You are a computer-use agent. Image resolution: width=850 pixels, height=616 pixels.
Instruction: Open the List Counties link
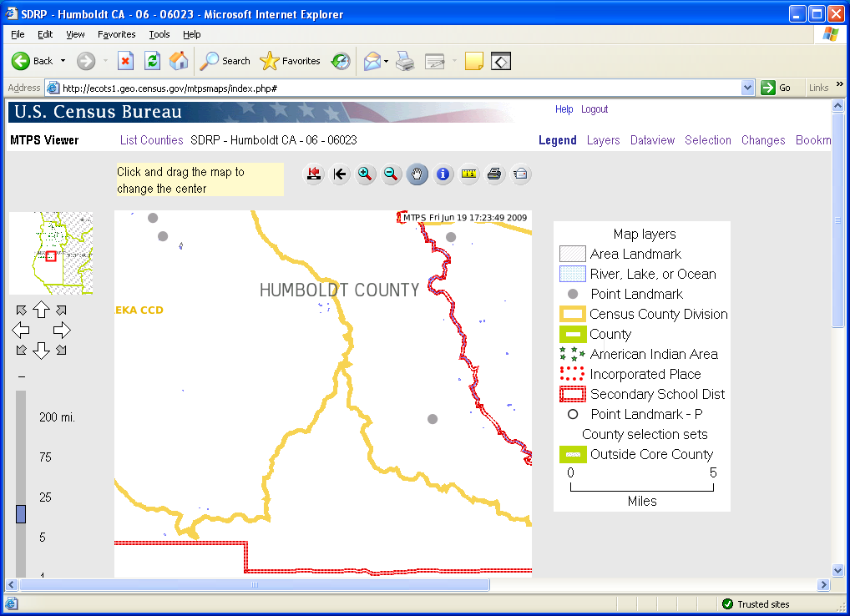tap(151, 140)
